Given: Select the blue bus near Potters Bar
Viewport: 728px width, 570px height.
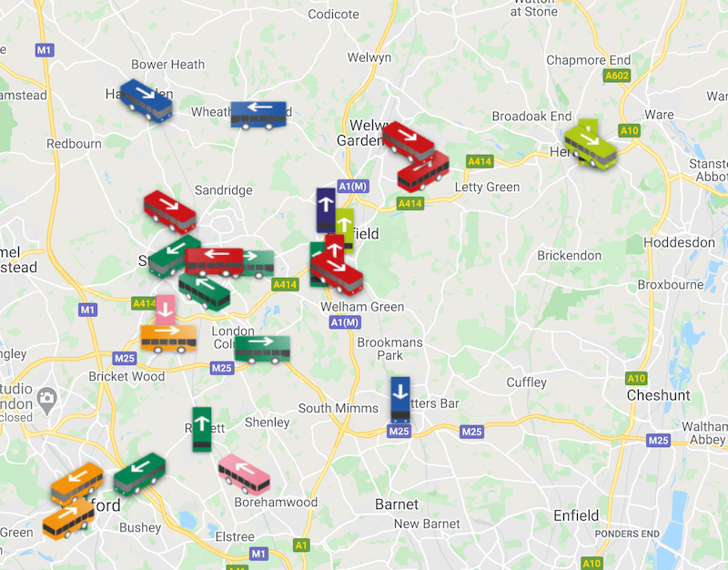Looking at the screenshot, I should point(400,400).
